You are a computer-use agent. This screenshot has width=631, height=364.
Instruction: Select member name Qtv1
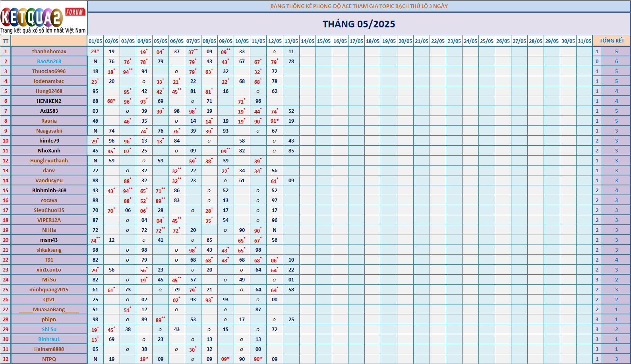coord(49,299)
